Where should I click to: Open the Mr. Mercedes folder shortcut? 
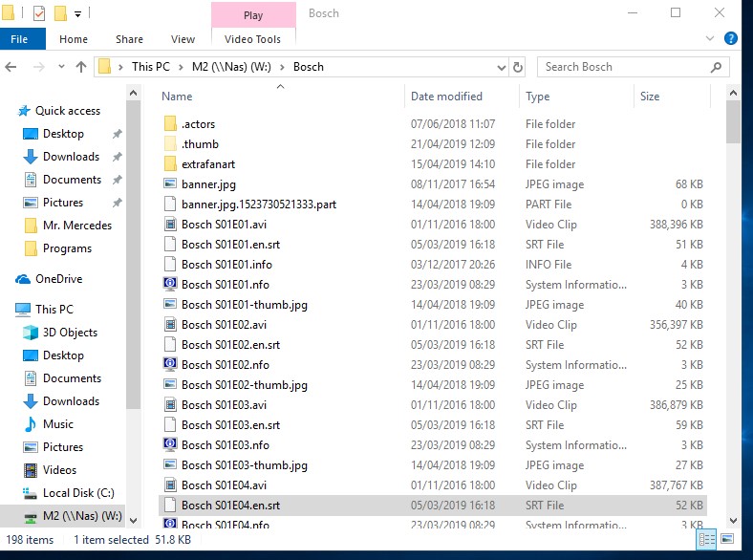76,226
